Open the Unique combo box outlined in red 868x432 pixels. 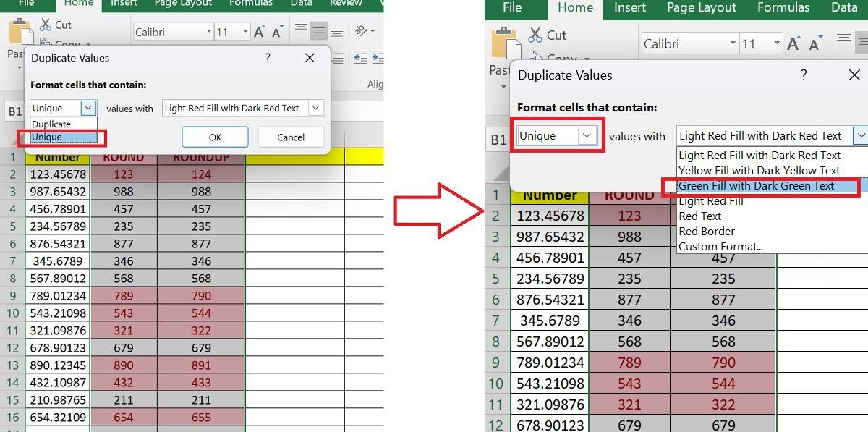click(x=587, y=135)
